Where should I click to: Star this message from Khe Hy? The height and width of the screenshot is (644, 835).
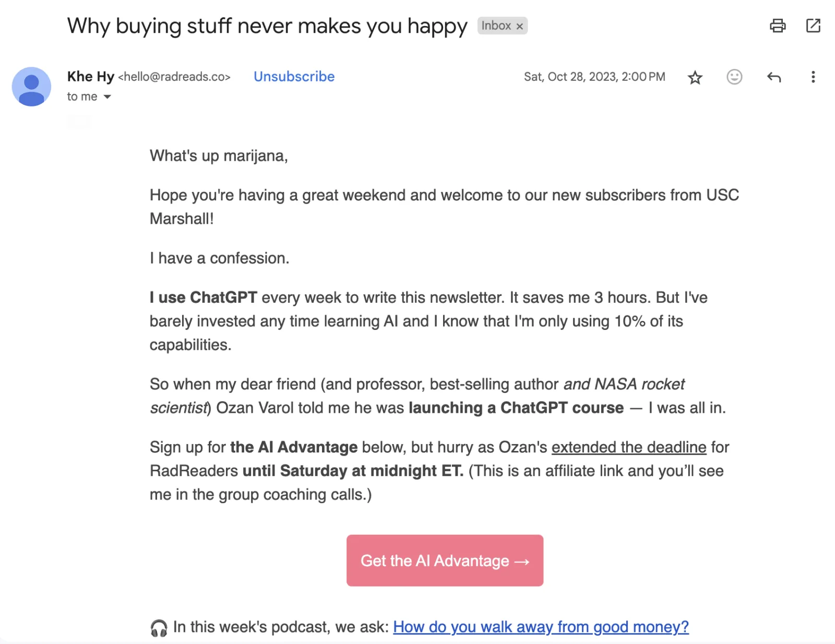tap(695, 78)
